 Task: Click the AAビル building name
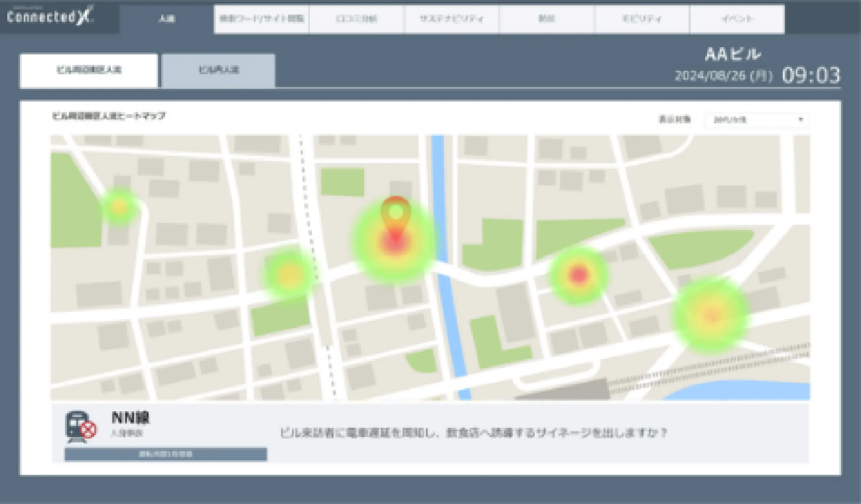point(733,55)
